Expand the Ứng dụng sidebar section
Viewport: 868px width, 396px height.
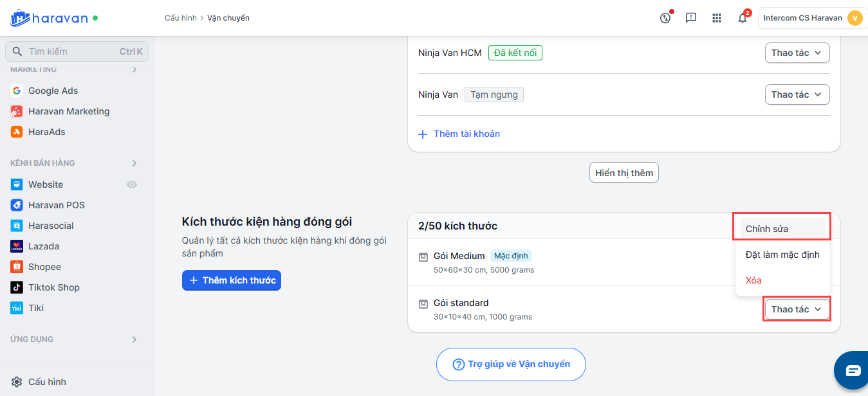(x=134, y=339)
